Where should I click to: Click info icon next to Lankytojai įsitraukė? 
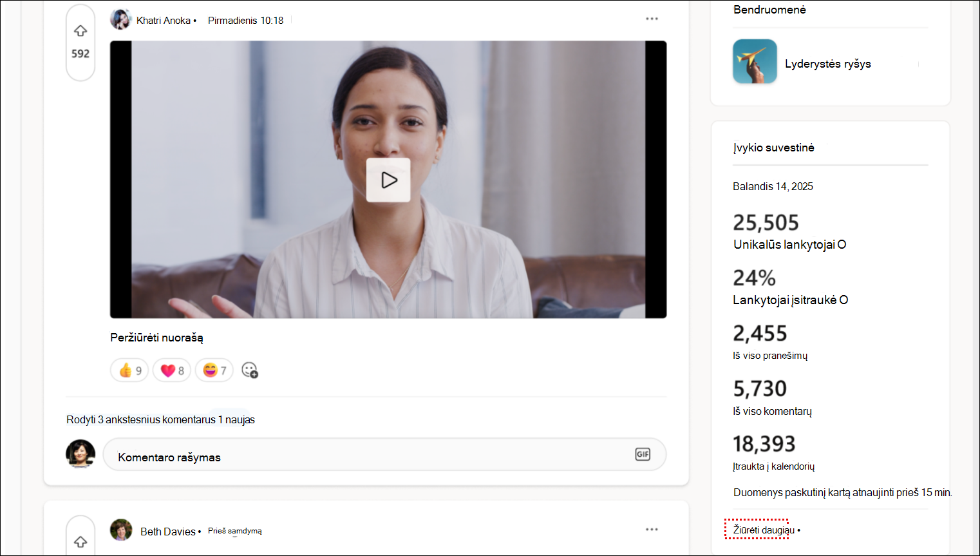[x=843, y=300]
